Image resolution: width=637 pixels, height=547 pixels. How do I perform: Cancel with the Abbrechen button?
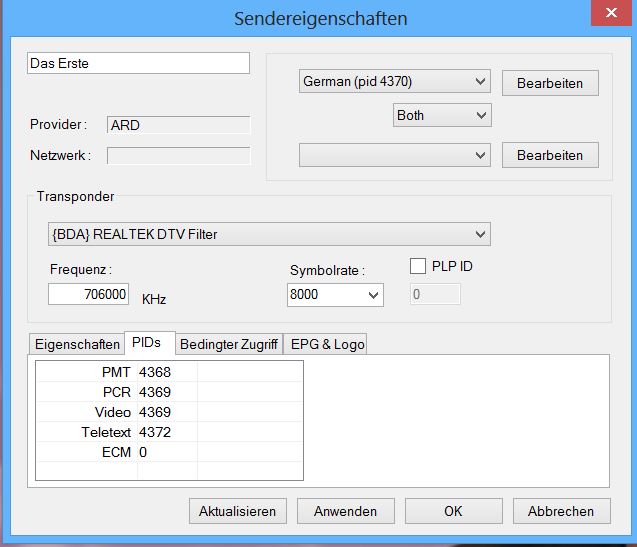click(x=560, y=511)
